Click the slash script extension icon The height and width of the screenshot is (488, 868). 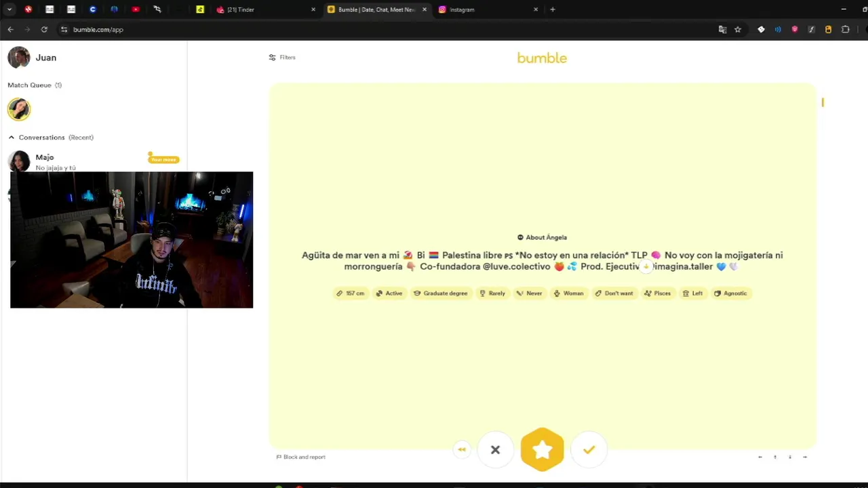pos(811,30)
